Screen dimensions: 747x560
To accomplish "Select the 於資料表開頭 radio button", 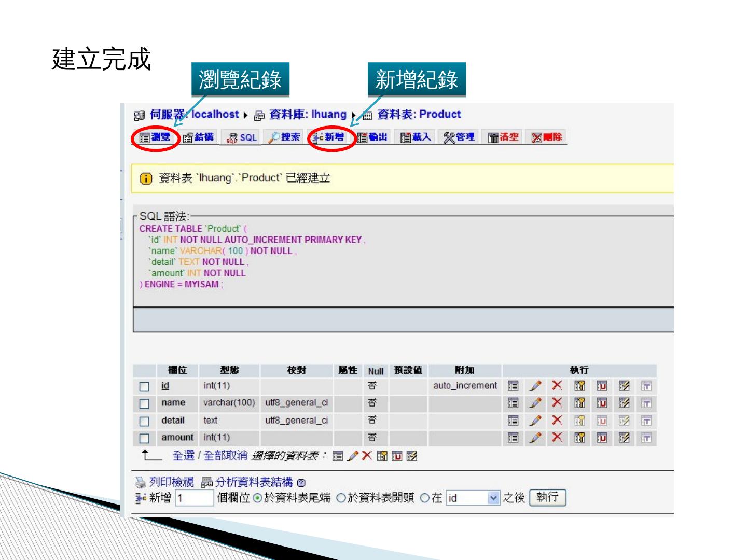I will pos(341,498).
